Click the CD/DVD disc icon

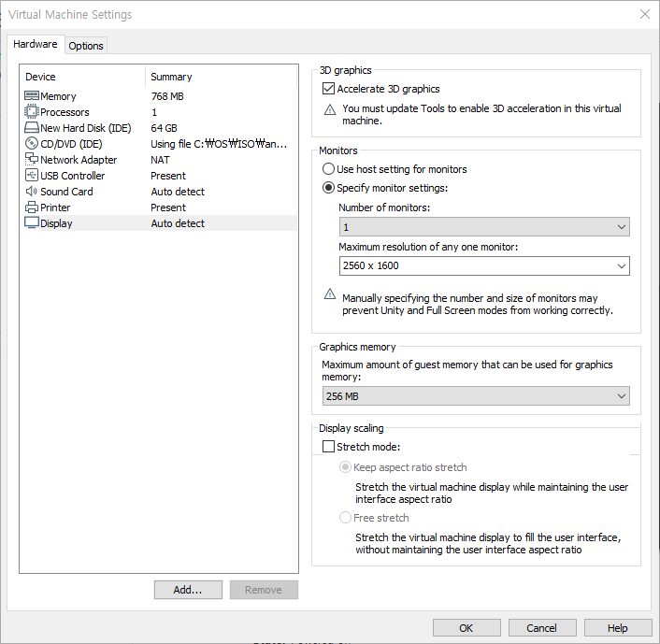[32, 144]
